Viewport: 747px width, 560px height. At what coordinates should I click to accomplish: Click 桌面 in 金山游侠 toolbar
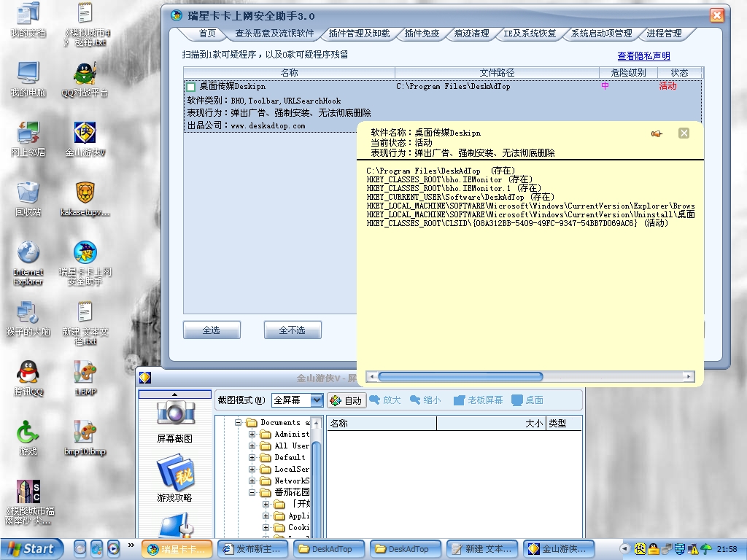point(527,400)
